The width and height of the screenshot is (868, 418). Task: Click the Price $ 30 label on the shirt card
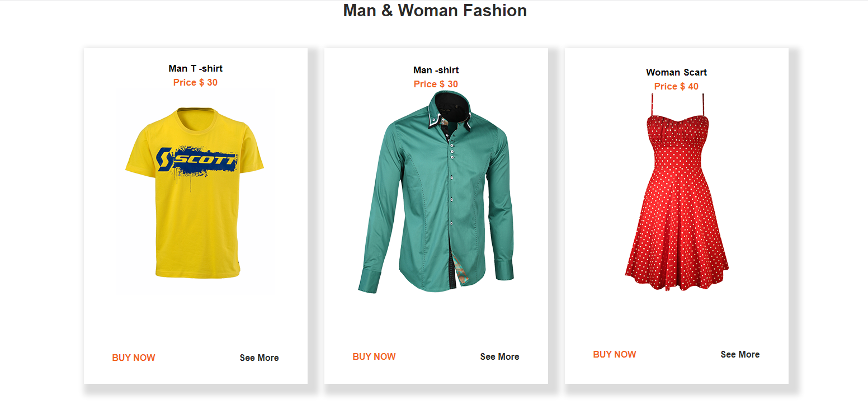[435, 84]
